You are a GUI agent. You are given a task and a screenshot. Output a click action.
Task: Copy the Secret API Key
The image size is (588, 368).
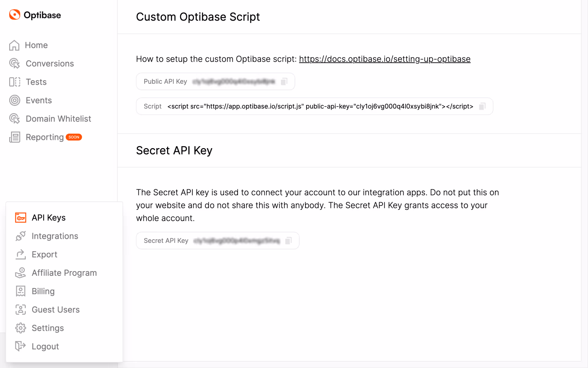click(288, 241)
